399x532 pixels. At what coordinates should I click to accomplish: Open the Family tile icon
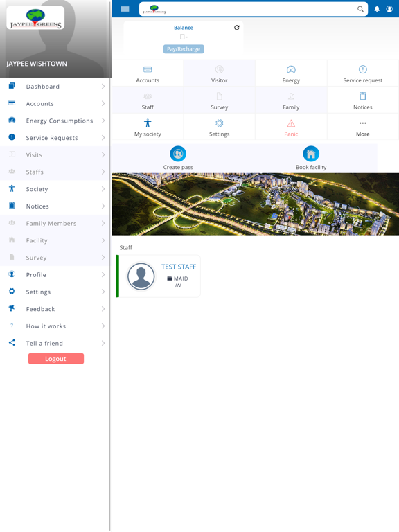tap(291, 96)
